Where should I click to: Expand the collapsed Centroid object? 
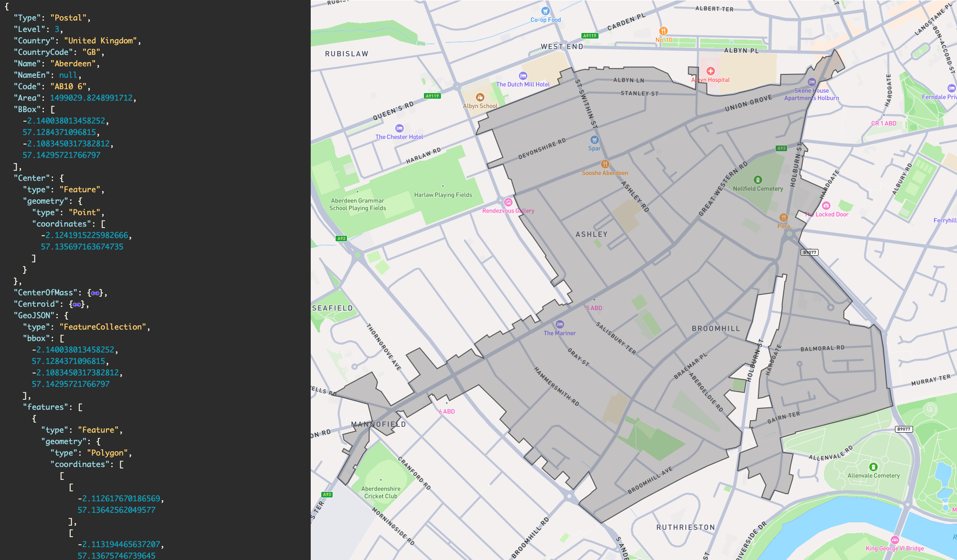[x=77, y=304]
